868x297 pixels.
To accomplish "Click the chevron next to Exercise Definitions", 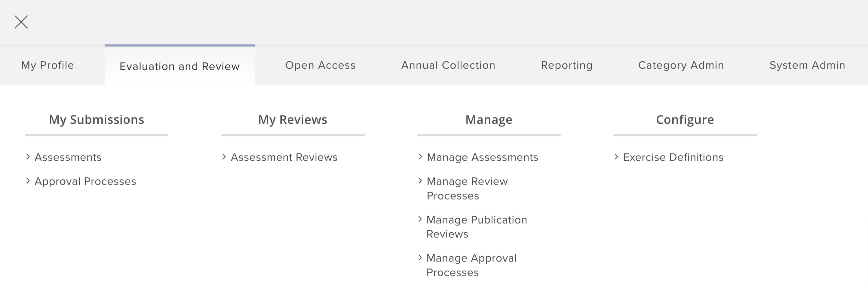I will [x=616, y=157].
